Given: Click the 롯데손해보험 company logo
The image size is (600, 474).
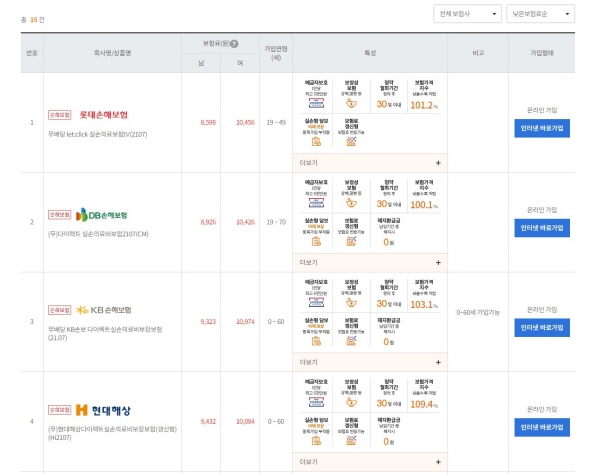Looking at the screenshot, I should pos(103,115).
